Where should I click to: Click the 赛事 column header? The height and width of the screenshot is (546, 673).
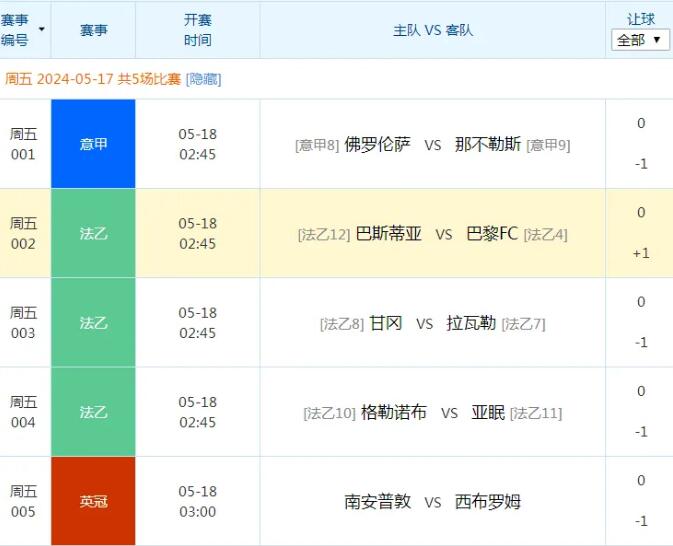click(x=93, y=30)
